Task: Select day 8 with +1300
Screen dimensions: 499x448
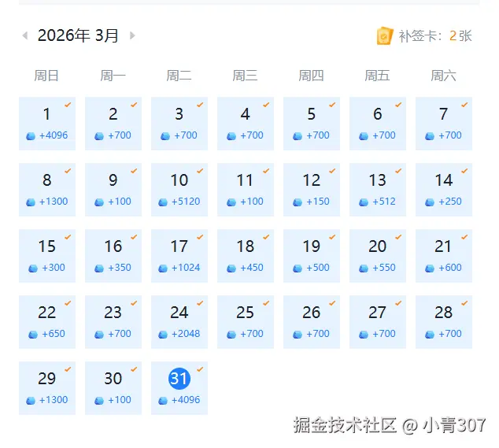Action: [x=47, y=190]
